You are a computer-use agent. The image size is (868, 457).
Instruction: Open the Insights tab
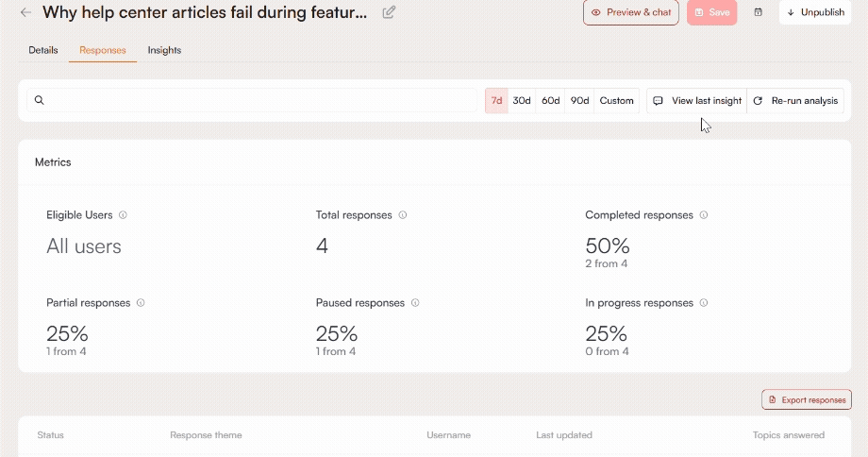(x=164, y=50)
